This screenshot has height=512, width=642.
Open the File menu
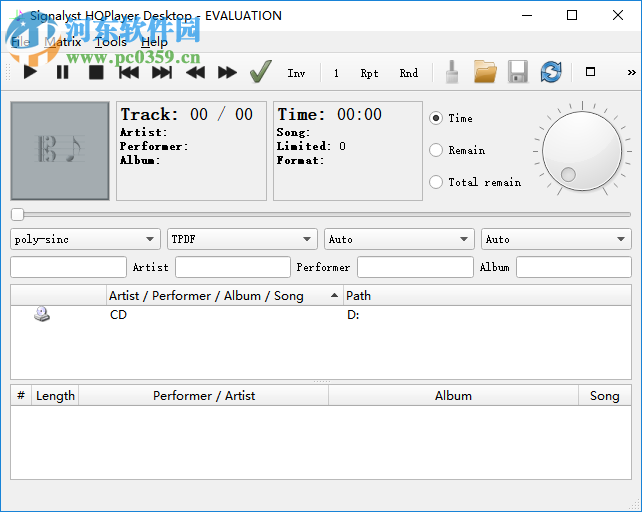click(x=20, y=42)
